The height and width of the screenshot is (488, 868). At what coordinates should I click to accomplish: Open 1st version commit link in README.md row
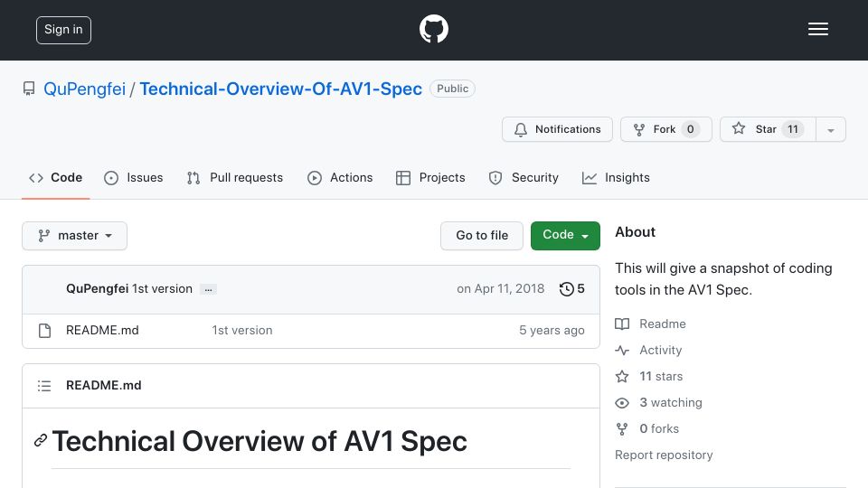coord(242,331)
